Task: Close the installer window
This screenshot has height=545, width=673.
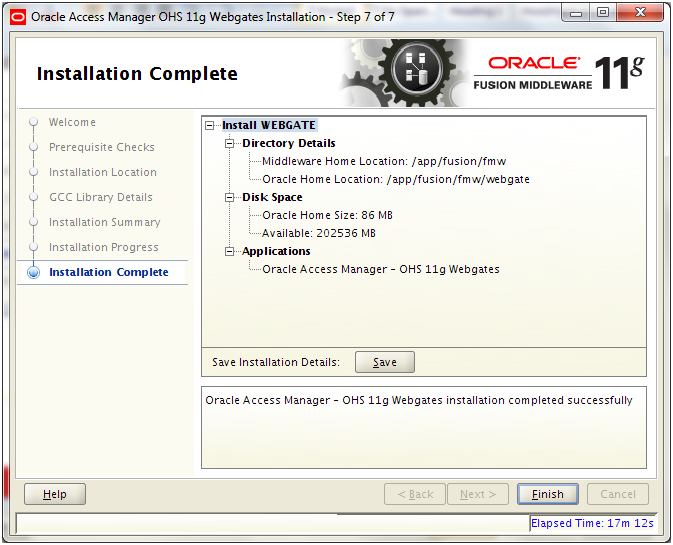Action: (640, 13)
